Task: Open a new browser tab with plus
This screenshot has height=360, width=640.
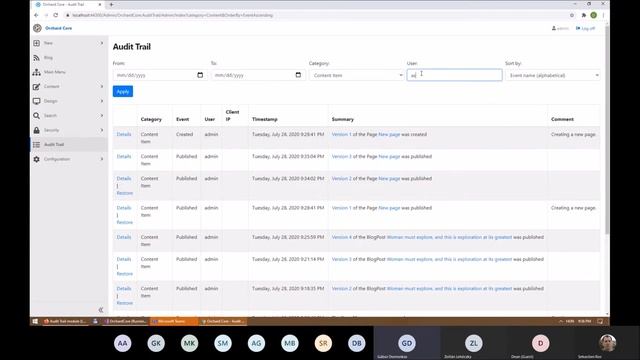Action: (111, 4)
